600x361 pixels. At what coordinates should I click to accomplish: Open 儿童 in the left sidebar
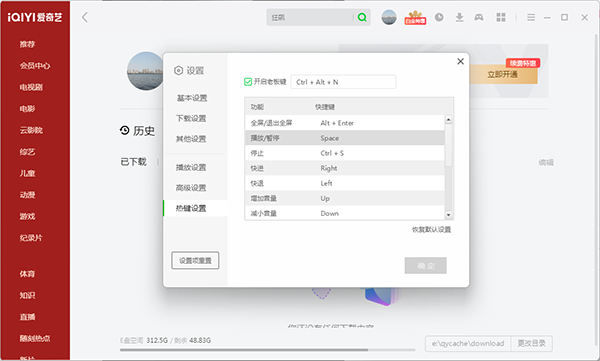(x=27, y=173)
